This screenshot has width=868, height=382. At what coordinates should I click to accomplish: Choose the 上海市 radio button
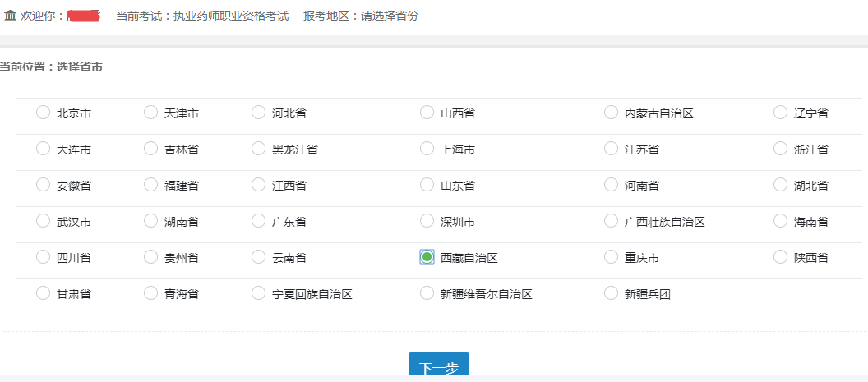tap(427, 149)
